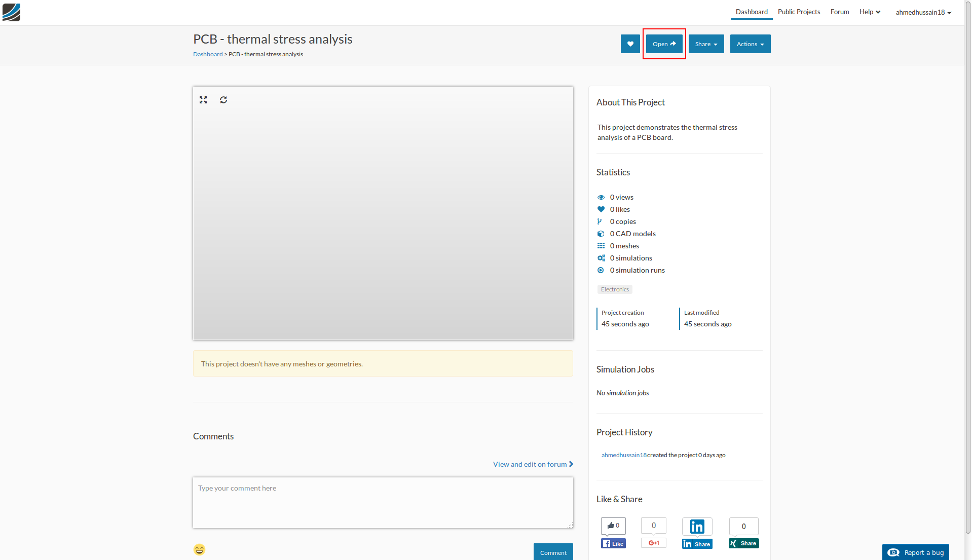972x560 pixels.
Task: Click the Project creation time value
Action: coord(625,324)
